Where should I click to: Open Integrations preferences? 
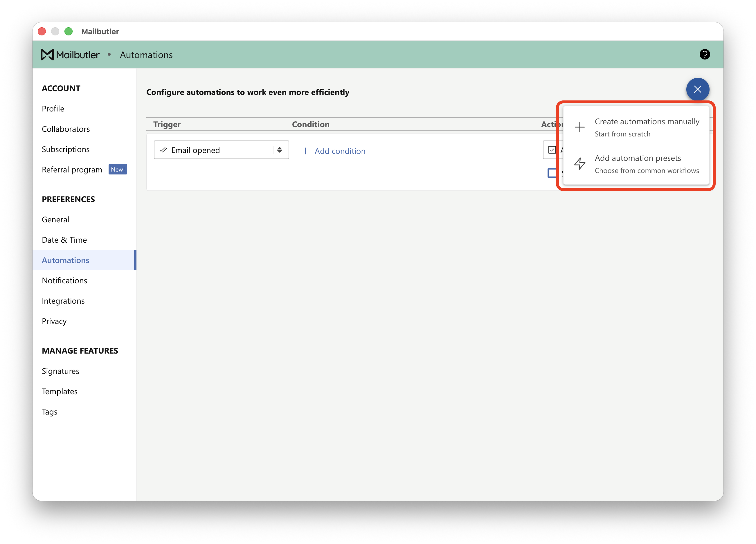click(x=63, y=301)
